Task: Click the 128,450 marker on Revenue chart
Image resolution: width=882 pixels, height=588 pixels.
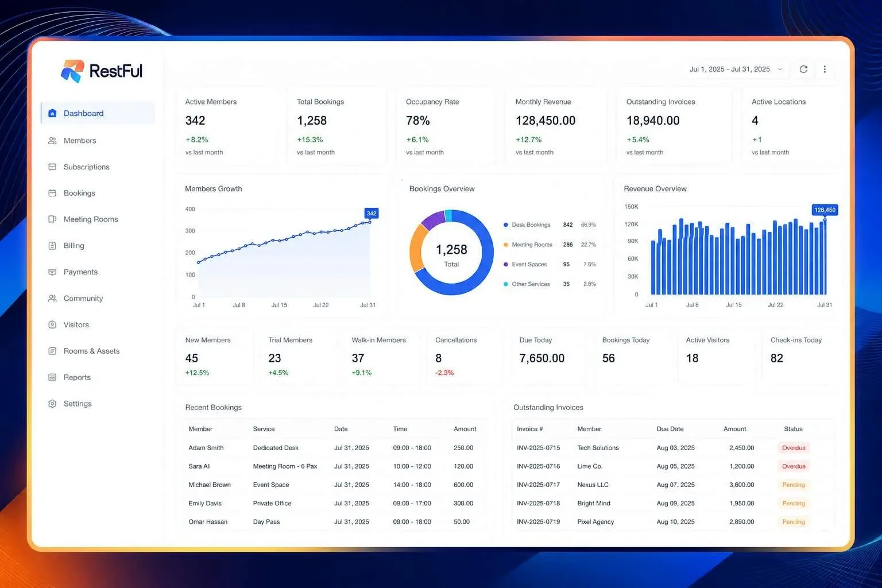Action: click(x=825, y=210)
